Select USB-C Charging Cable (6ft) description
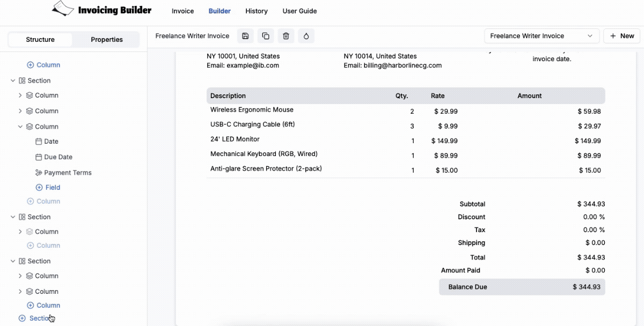The height and width of the screenshot is (326, 644). pos(253,124)
